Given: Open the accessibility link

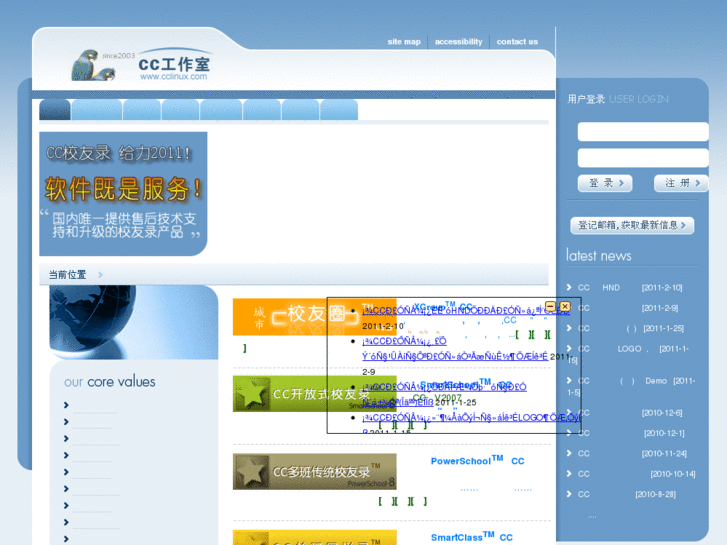Looking at the screenshot, I should pyautogui.click(x=459, y=42).
